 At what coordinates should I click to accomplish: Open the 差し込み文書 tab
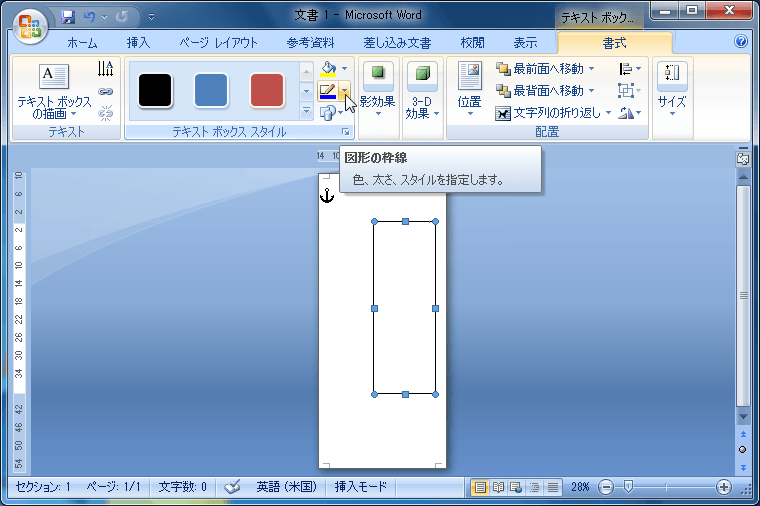pos(397,43)
